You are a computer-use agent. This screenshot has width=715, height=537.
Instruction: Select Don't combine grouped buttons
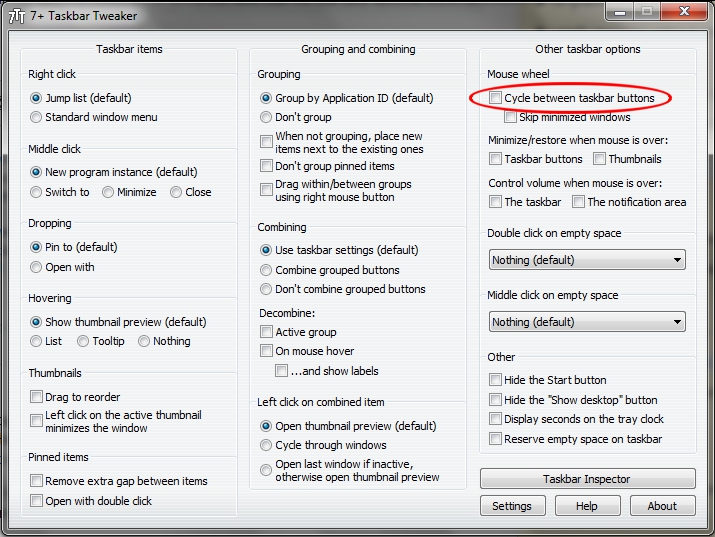tap(266, 289)
